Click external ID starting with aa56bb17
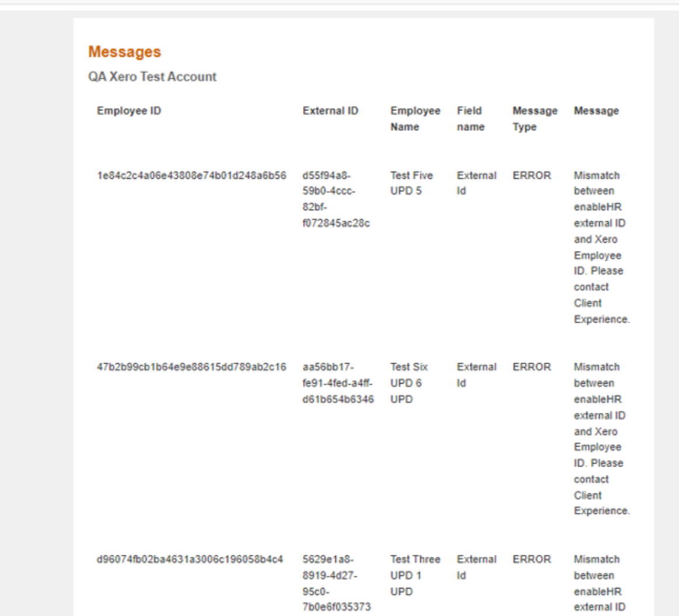This screenshot has width=679, height=616. [x=338, y=383]
